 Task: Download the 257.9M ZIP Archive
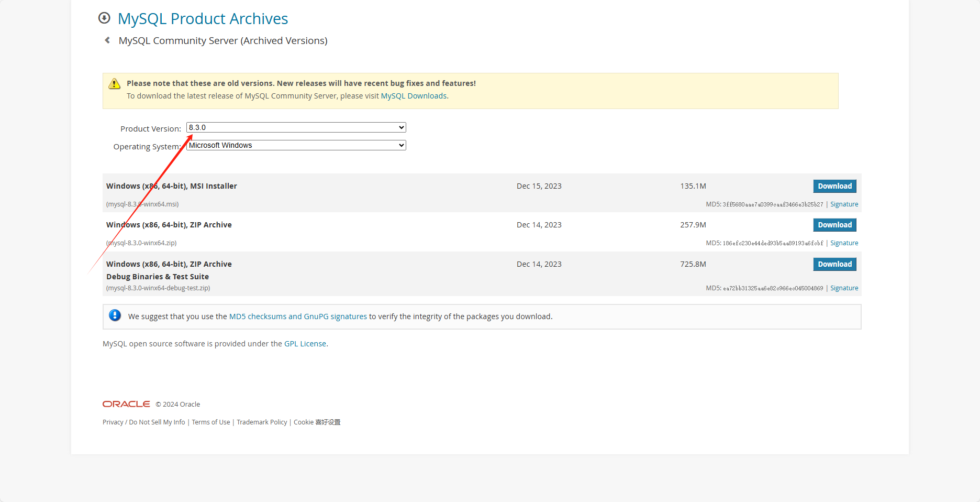click(834, 225)
